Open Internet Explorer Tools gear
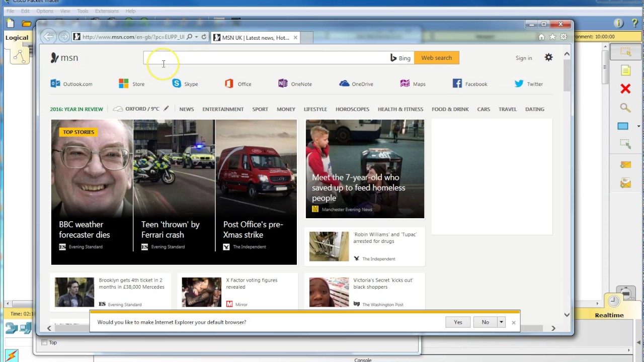 tap(563, 37)
